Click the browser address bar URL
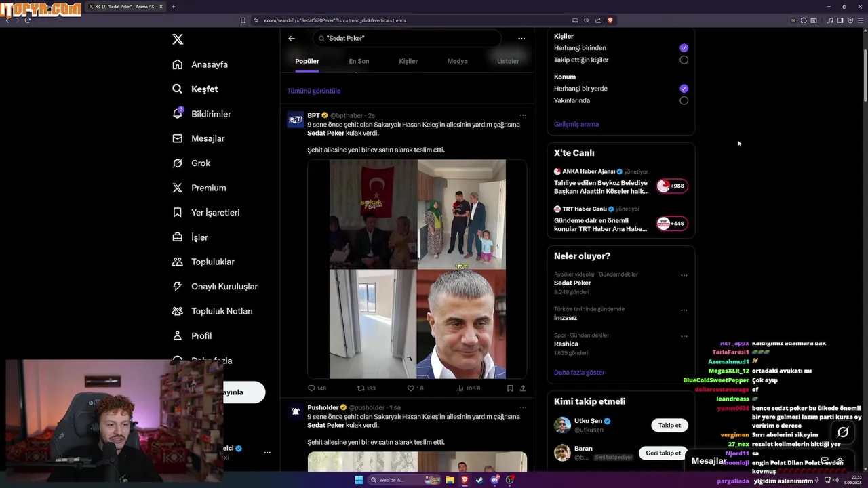The width and height of the screenshot is (868, 488). (334, 20)
